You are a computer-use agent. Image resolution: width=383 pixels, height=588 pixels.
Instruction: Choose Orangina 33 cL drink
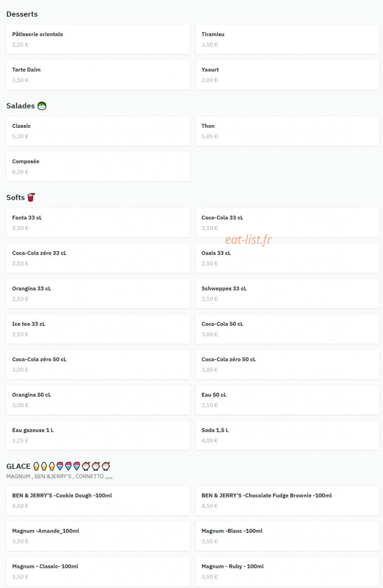(98, 293)
